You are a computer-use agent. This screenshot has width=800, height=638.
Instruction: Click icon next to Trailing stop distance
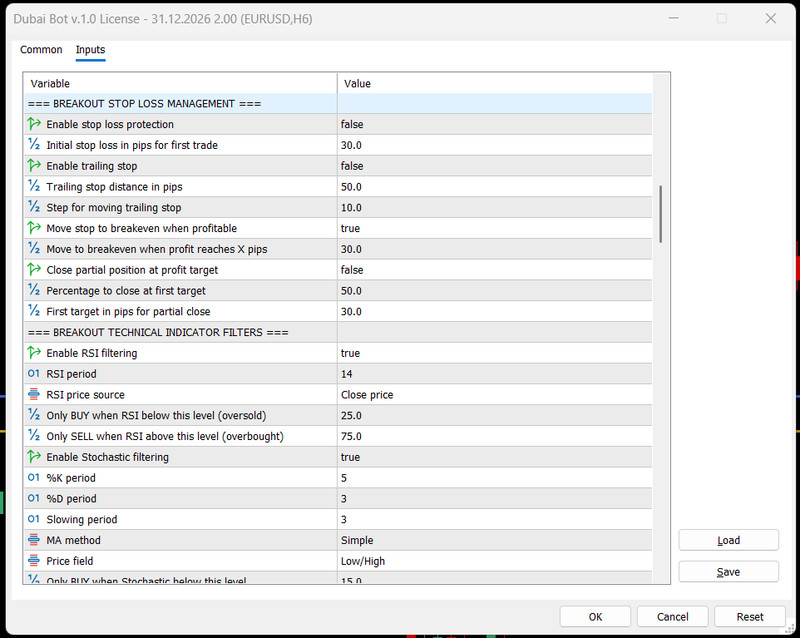(34, 187)
